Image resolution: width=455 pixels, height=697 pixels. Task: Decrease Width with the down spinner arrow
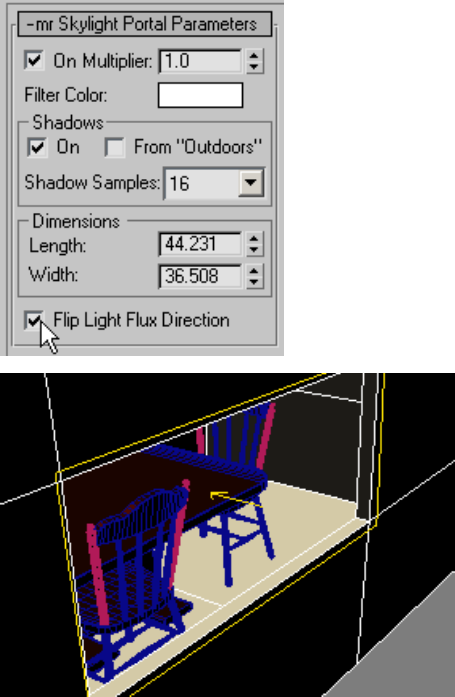tap(254, 282)
